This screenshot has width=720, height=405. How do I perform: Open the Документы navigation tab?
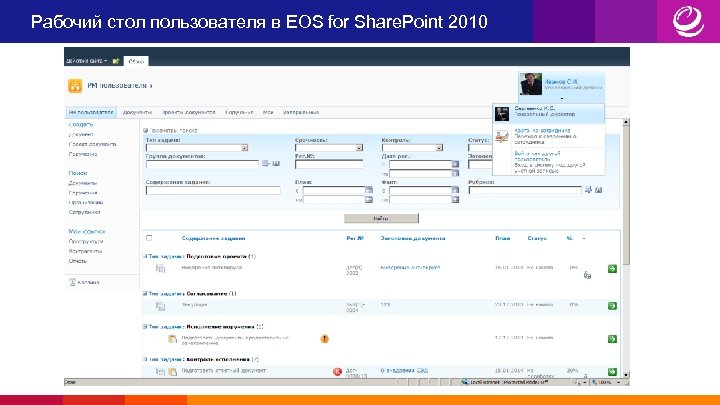[x=137, y=112]
